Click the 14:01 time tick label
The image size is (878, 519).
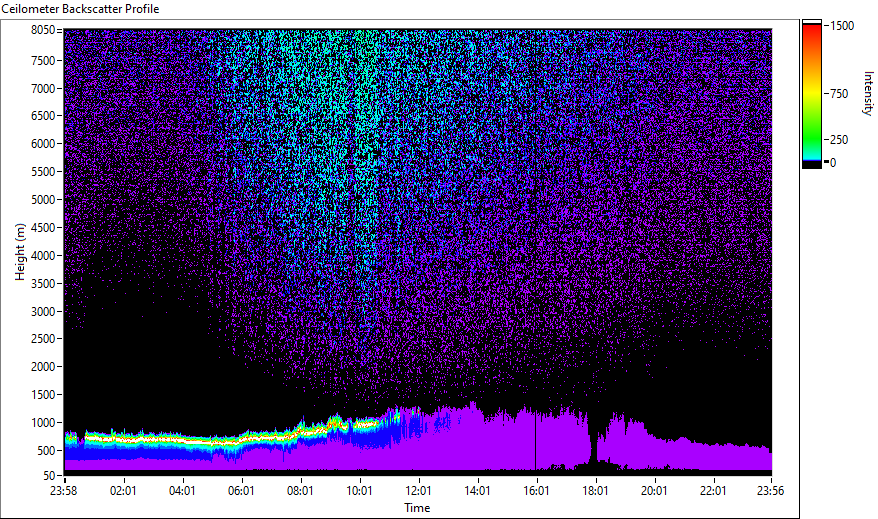pyautogui.click(x=477, y=491)
